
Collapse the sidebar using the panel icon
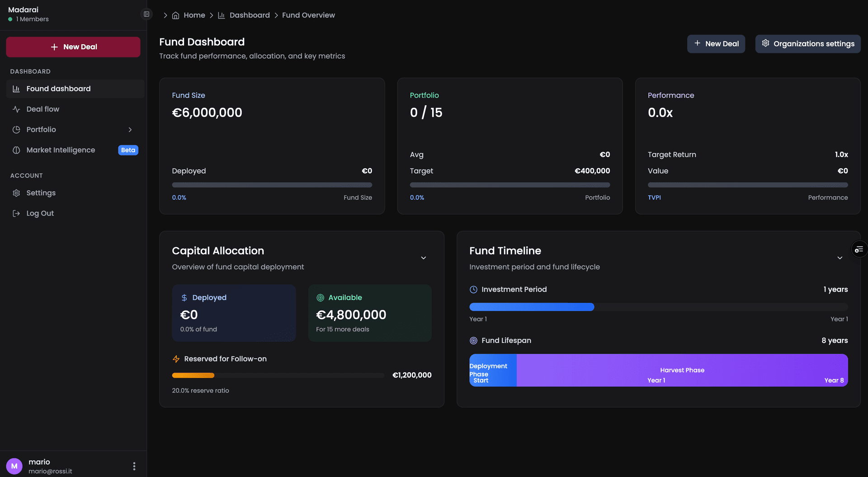146,14
